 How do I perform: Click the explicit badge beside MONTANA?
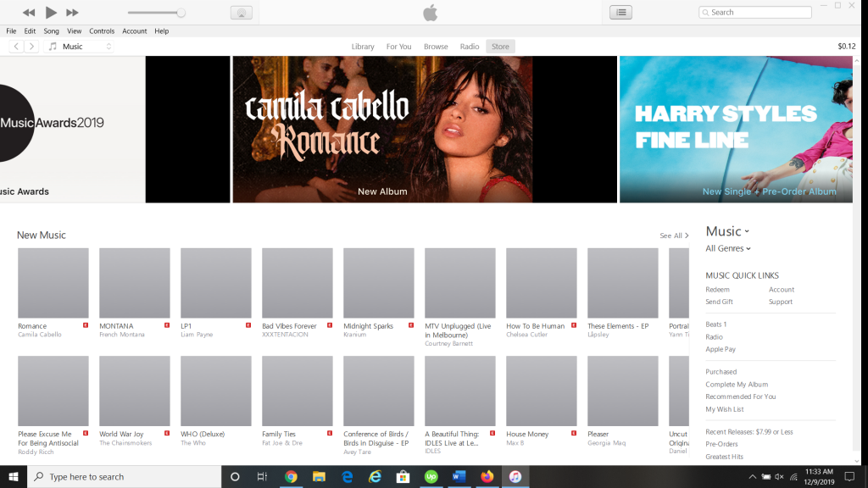(x=167, y=325)
